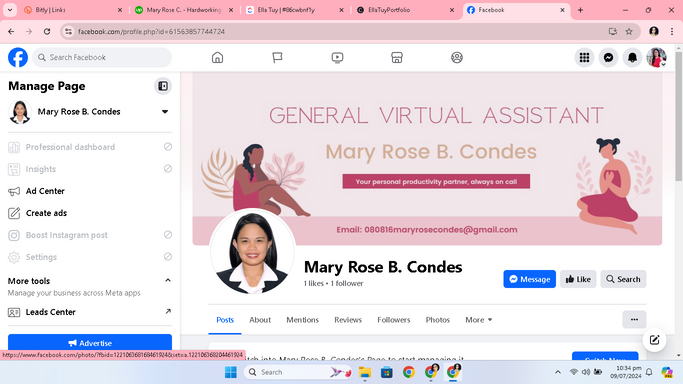Open the Windows Start menu
This screenshot has width=683, height=384.
click(x=231, y=372)
